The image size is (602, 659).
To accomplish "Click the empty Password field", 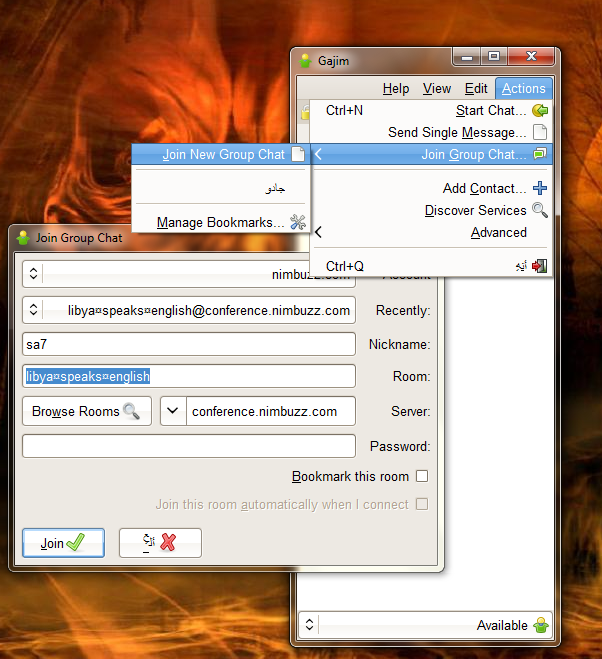I will (189, 446).
